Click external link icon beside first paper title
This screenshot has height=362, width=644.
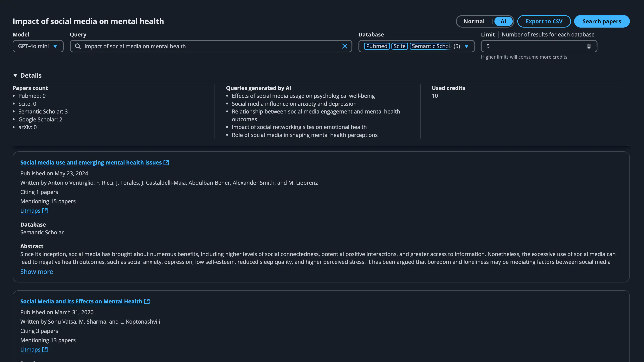coord(166,163)
